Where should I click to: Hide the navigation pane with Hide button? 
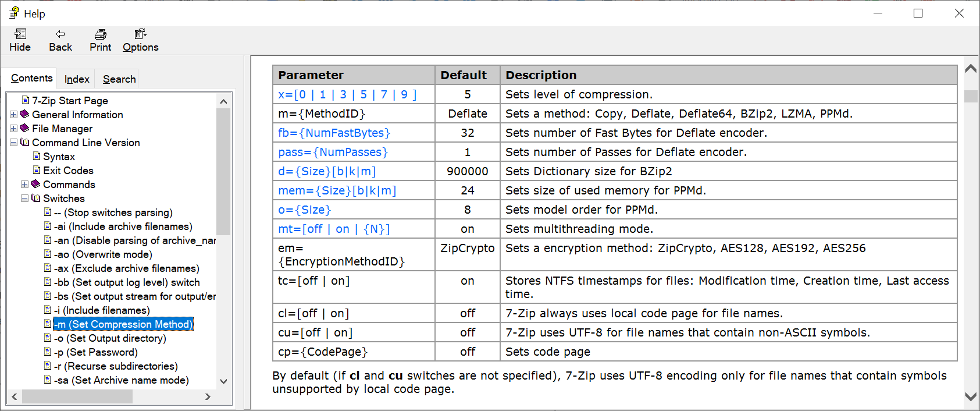[x=20, y=41]
